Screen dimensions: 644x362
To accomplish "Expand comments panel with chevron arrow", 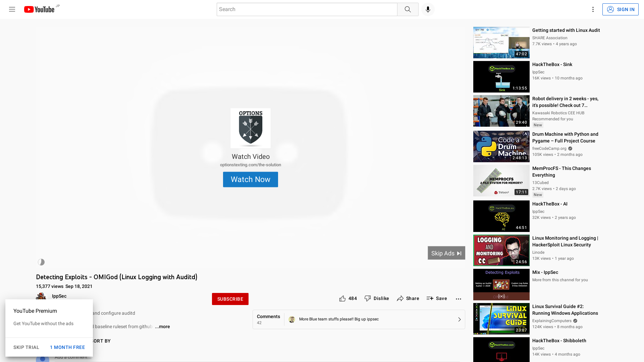I will pyautogui.click(x=459, y=319).
